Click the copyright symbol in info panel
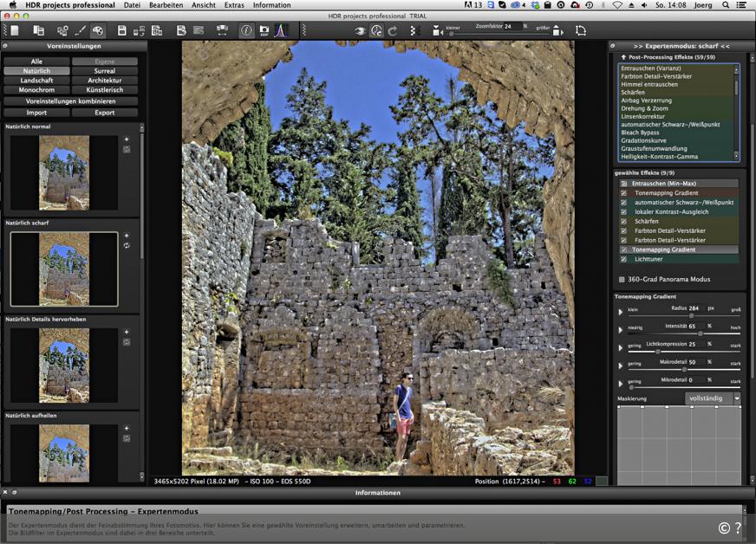This screenshot has height=544, width=756. 724,528
